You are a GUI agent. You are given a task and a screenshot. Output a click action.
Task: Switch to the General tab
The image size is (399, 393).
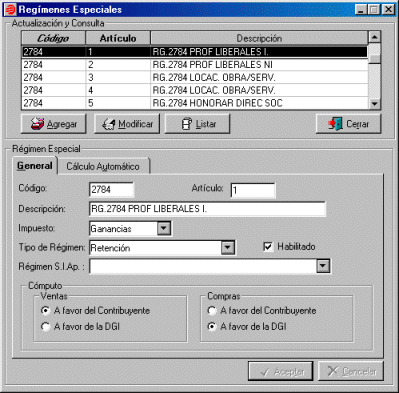pyautogui.click(x=35, y=166)
